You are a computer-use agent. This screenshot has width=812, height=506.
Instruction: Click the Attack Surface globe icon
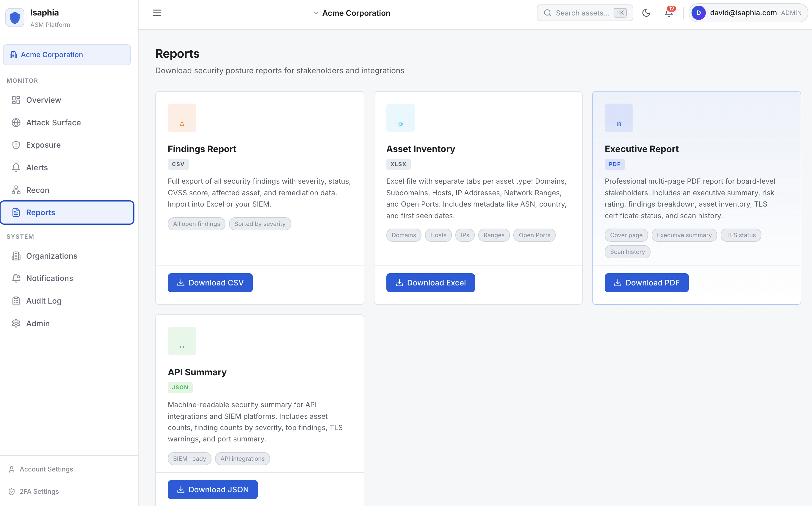pos(16,123)
